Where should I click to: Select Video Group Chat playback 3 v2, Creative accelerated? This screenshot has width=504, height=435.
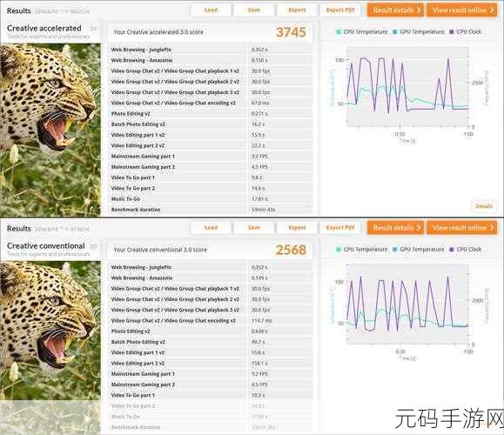coord(211,92)
